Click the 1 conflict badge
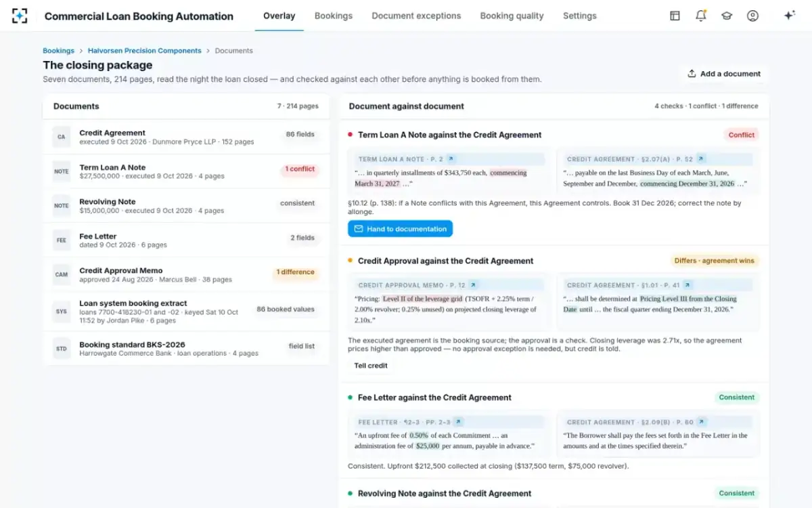This screenshot has height=508, width=812. (300, 169)
